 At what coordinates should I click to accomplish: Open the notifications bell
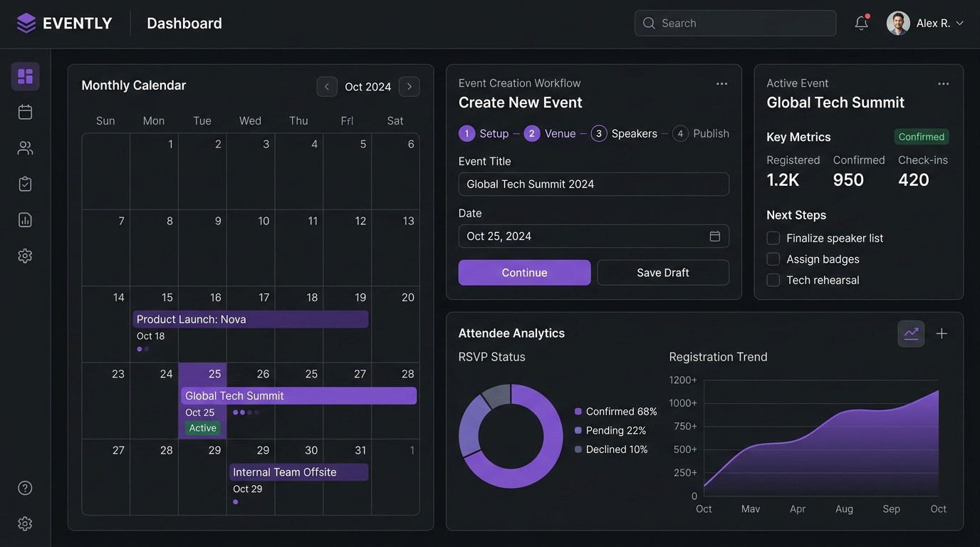tap(862, 23)
